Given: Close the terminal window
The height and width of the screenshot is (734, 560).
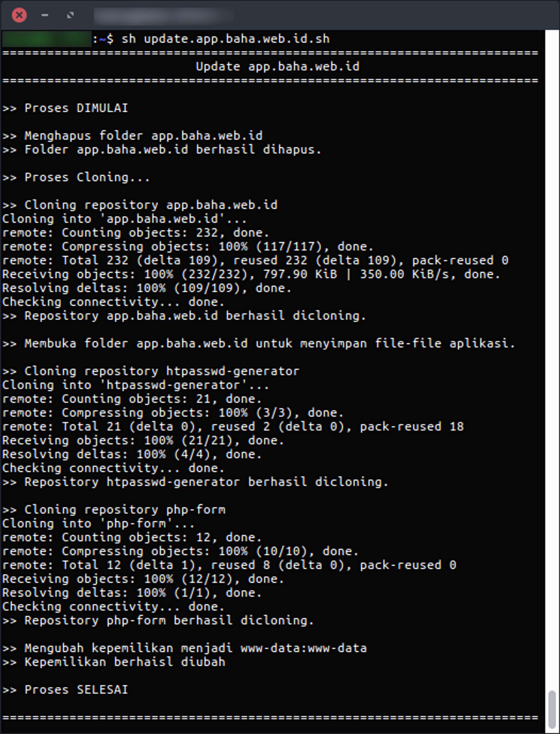Looking at the screenshot, I should 19,15.
